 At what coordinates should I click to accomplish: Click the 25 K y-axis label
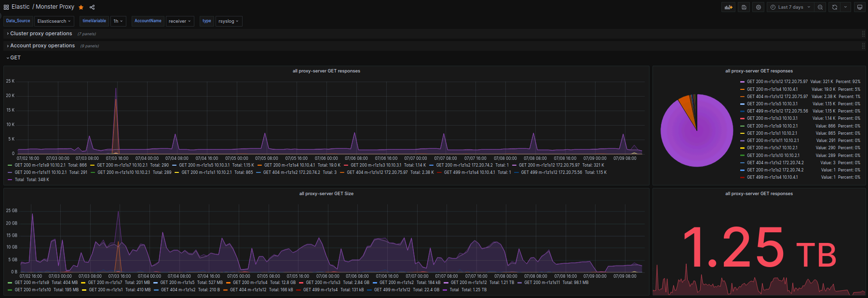(x=10, y=81)
